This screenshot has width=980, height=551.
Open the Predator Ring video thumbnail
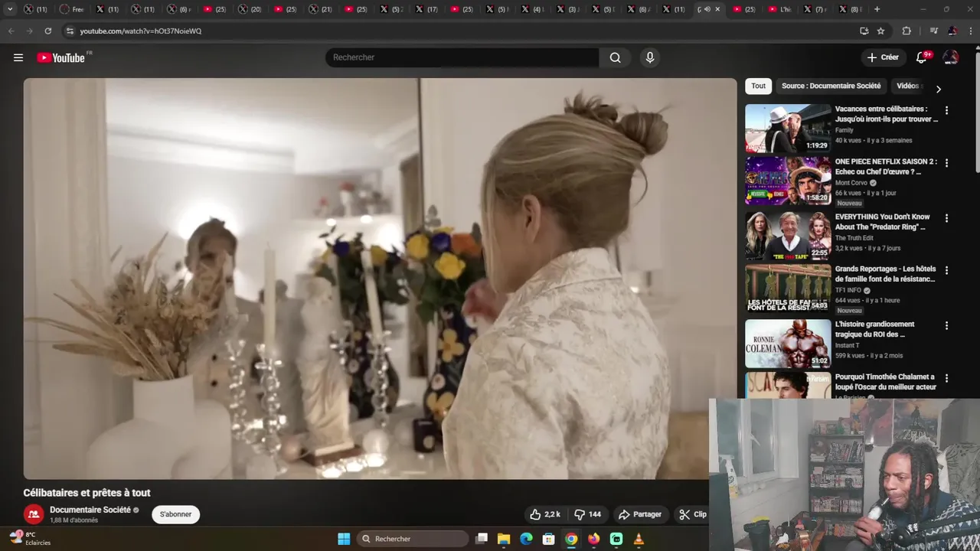(x=788, y=236)
